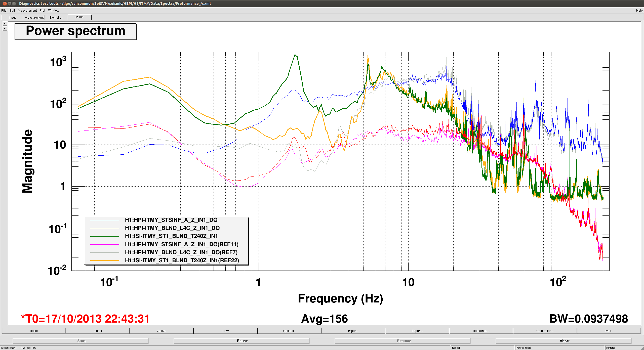
Task: Click the window title bar text
Action: (x=115, y=3)
